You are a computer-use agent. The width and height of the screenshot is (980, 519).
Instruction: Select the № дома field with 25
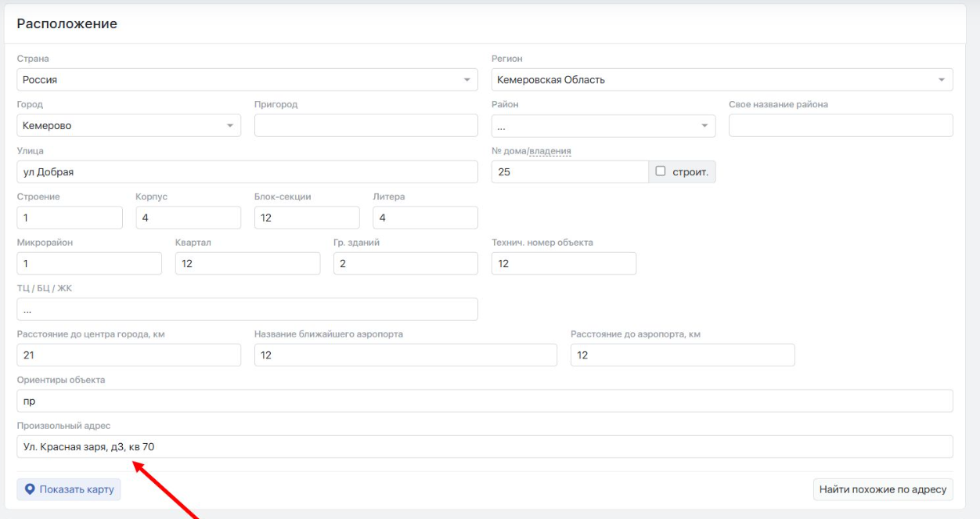tap(569, 172)
